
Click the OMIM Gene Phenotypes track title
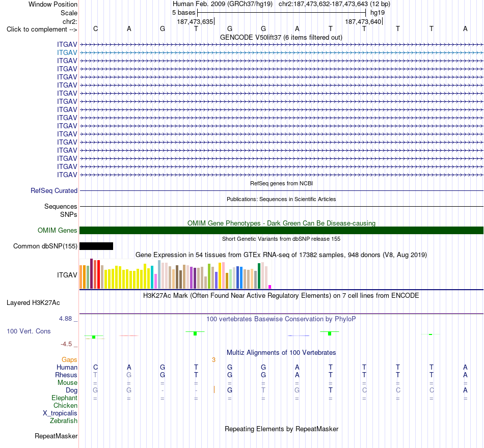281,223
